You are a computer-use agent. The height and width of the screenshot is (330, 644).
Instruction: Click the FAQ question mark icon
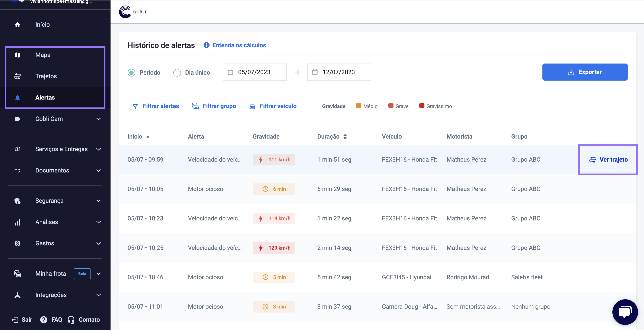44,320
